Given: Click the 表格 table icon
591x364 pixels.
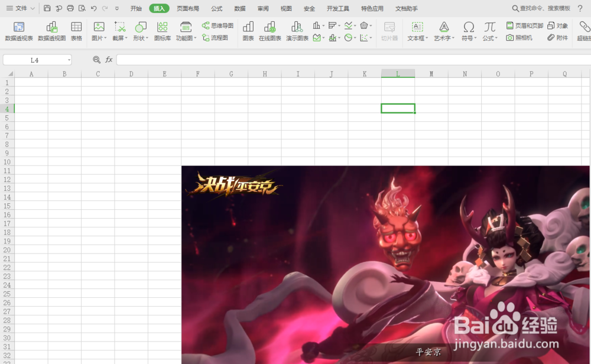Looking at the screenshot, I should (76, 31).
